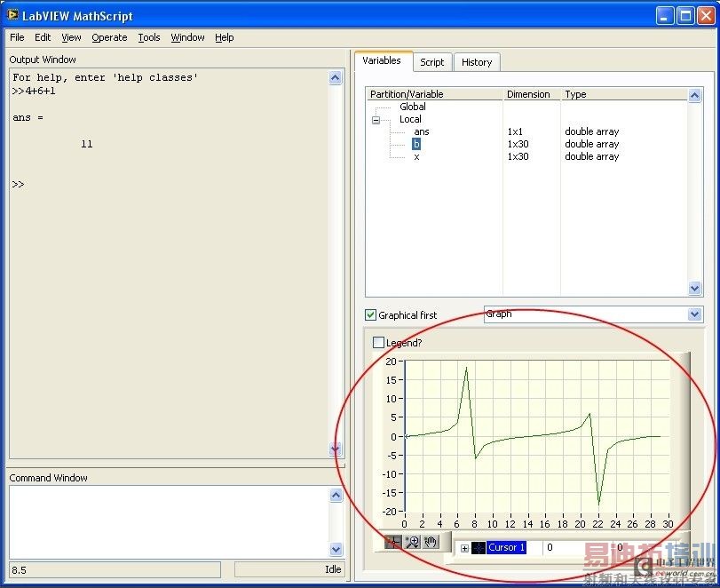The height and width of the screenshot is (588, 720).
Task: Click the Idle status indicator
Action: [x=289, y=569]
